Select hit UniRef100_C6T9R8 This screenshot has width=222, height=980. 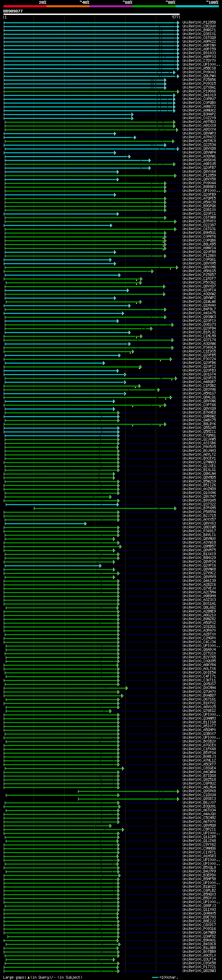[x=199, y=218]
